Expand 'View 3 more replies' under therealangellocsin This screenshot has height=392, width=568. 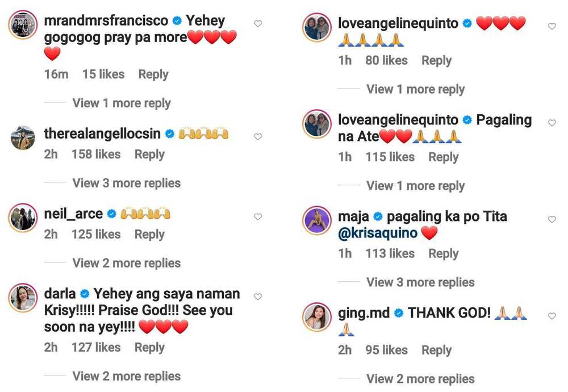(x=127, y=183)
